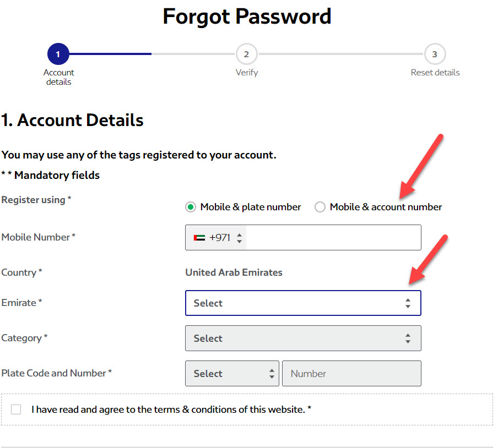
Task: Click the Emirate dropdown arrow icon
Action: (408, 303)
